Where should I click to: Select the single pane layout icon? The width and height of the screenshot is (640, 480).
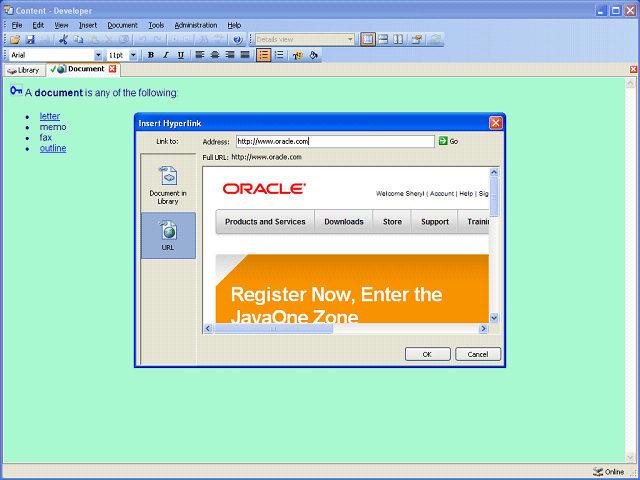368,40
